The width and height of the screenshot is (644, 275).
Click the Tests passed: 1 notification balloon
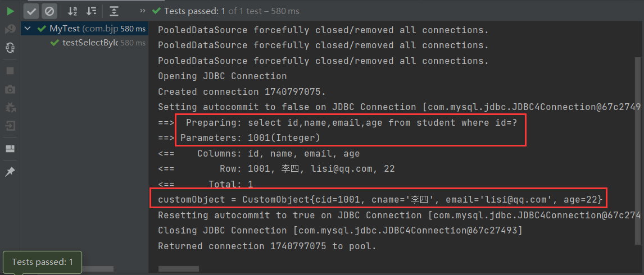(x=42, y=262)
